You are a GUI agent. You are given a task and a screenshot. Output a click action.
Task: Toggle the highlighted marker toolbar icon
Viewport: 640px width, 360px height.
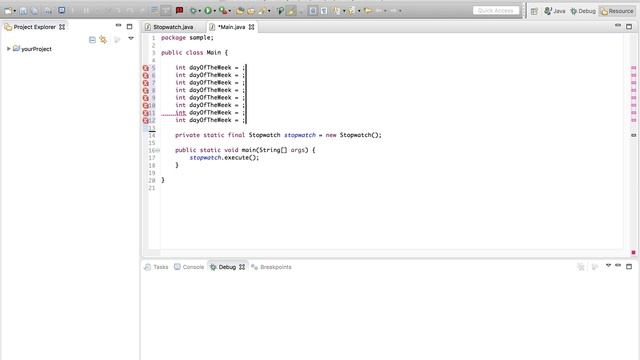point(291,11)
